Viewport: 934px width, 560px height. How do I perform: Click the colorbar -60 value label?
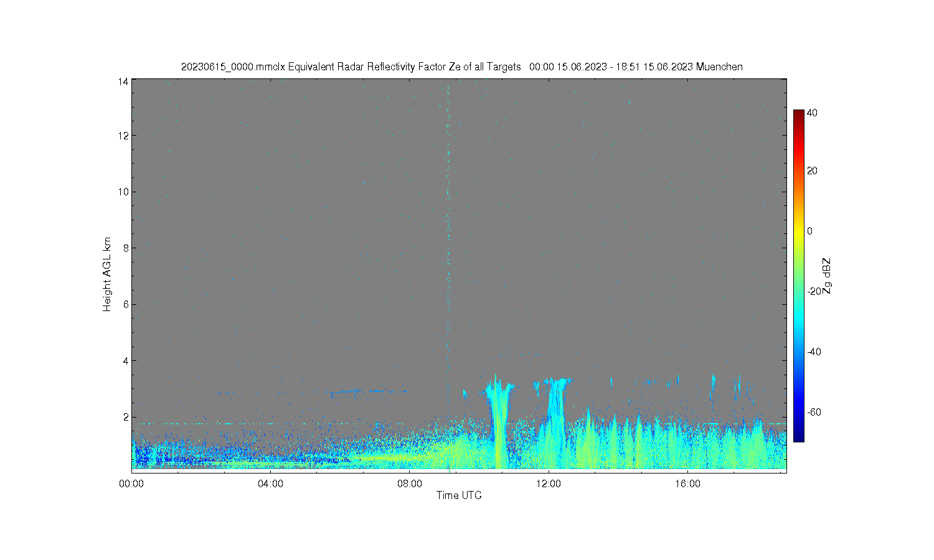[x=813, y=412]
